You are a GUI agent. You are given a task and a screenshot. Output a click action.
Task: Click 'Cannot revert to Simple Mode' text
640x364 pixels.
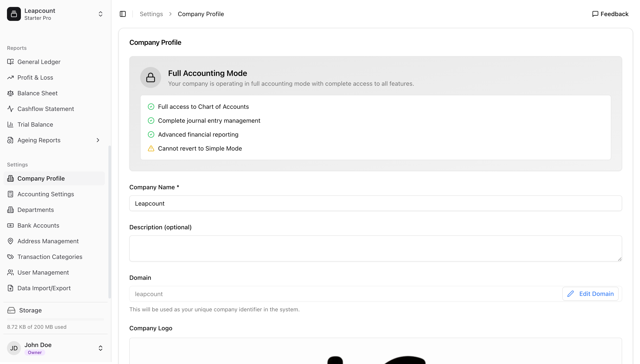pos(200,149)
